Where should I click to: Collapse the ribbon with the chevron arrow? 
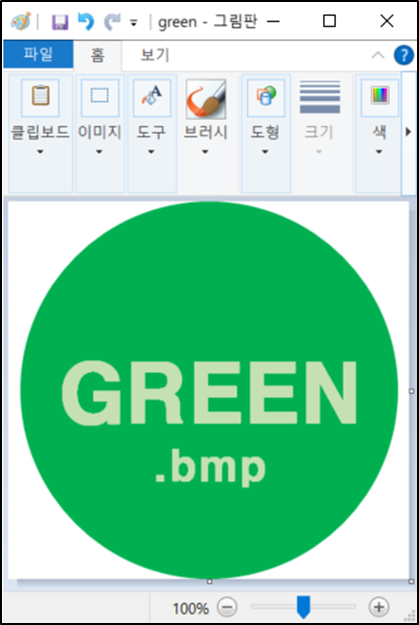coord(378,55)
